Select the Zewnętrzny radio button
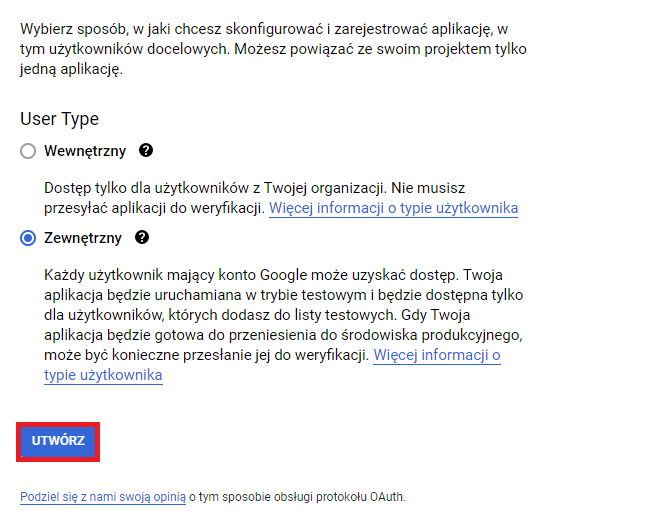 point(28,238)
